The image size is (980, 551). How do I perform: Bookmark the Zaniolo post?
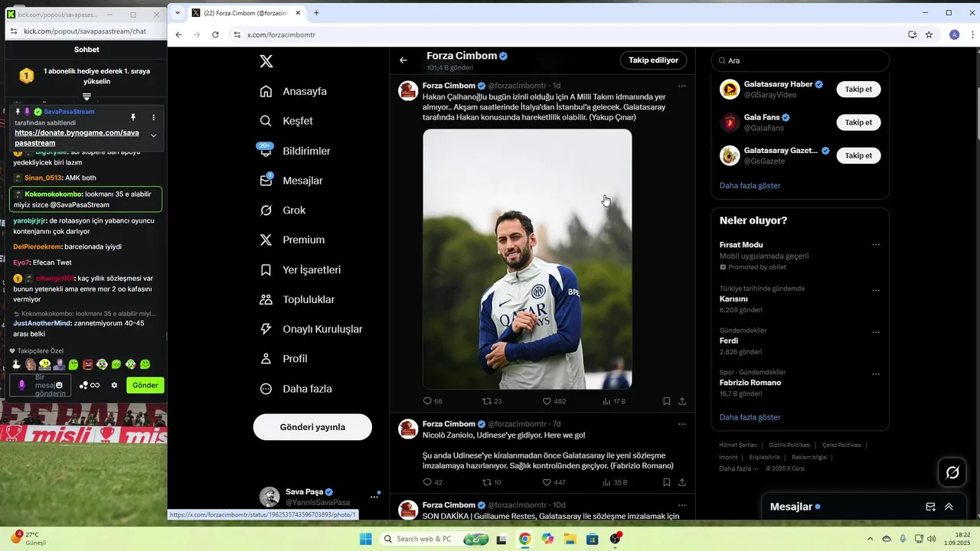[x=667, y=482]
